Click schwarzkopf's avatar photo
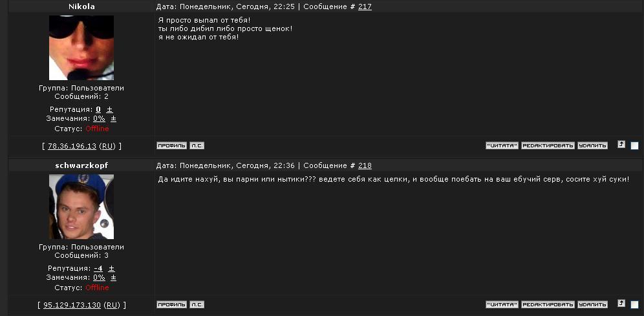The image size is (644, 316). 81,207
